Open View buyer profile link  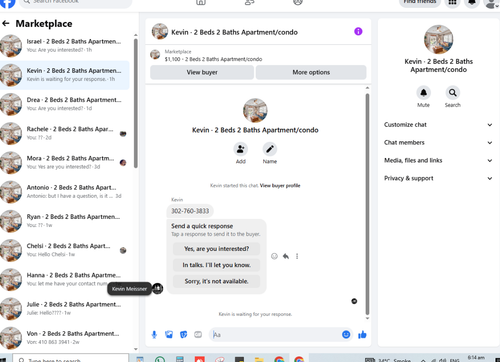280,186
